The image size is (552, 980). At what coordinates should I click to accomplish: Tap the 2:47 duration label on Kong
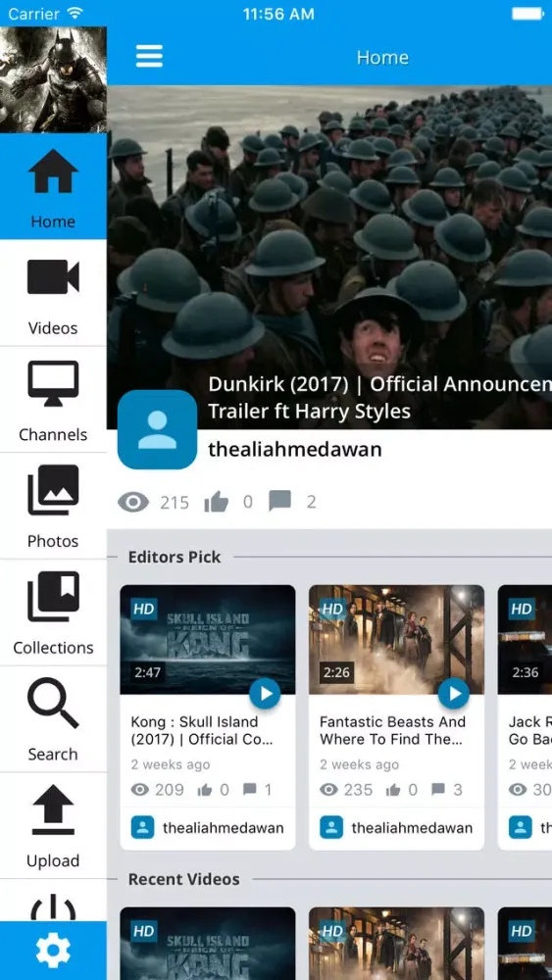(x=147, y=672)
